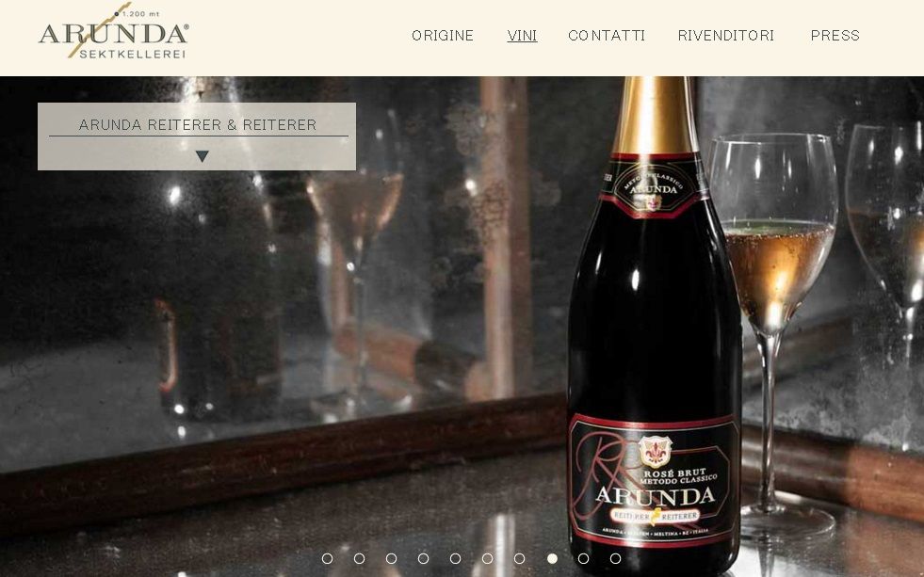Click the active eighth slide dot
924x577 pixels.
[552, 558]
